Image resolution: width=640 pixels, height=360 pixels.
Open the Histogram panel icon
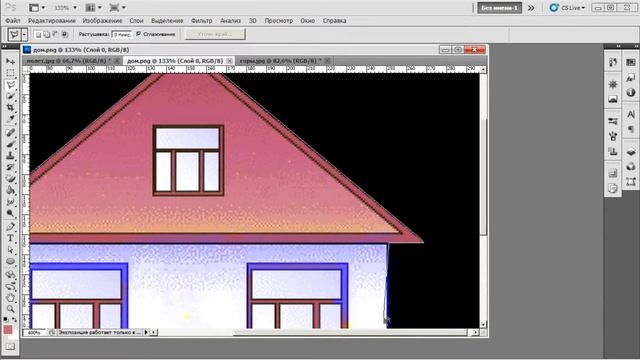click(x=613, y=99)
